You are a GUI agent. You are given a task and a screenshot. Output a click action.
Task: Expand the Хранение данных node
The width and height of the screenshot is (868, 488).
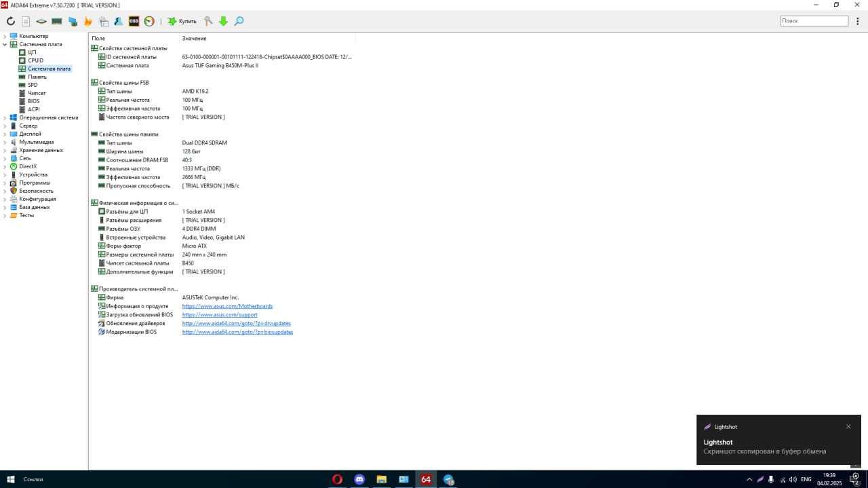click(x=5, y=150)
